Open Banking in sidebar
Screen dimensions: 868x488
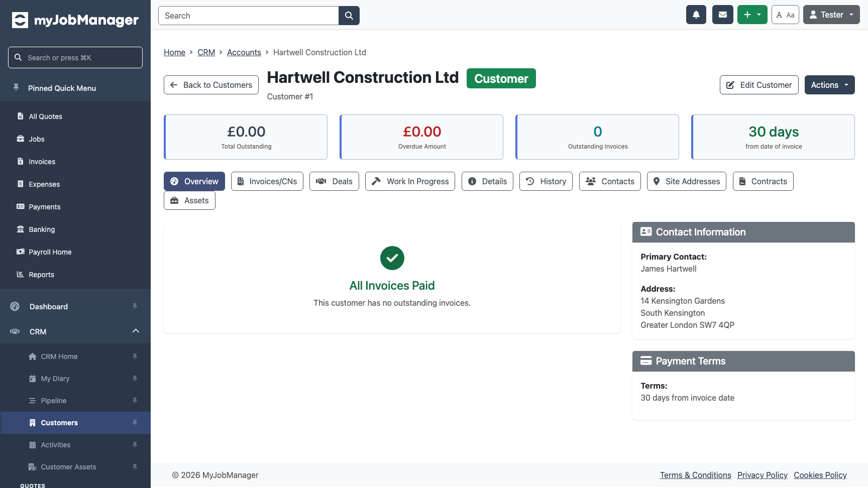pos(75,229)
